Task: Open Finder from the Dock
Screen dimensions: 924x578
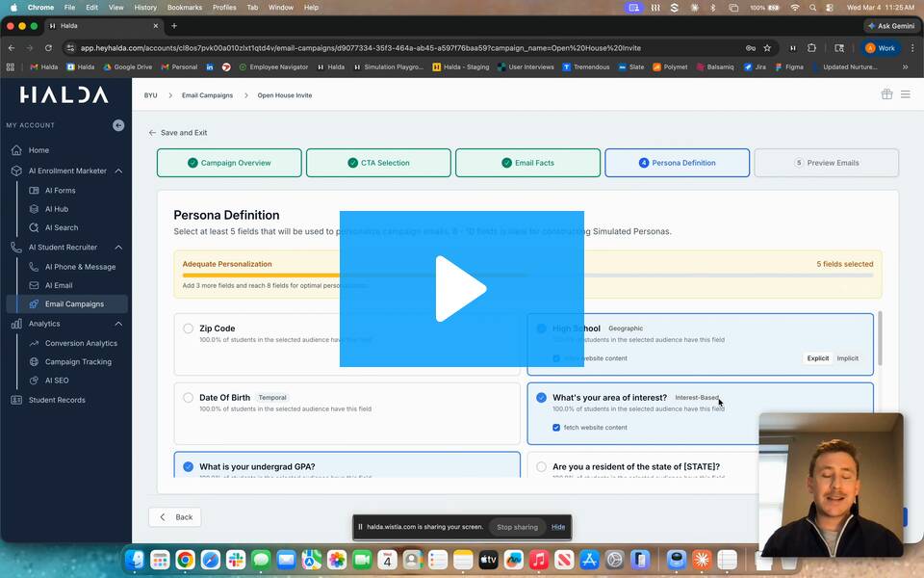Action: point(135,559)
